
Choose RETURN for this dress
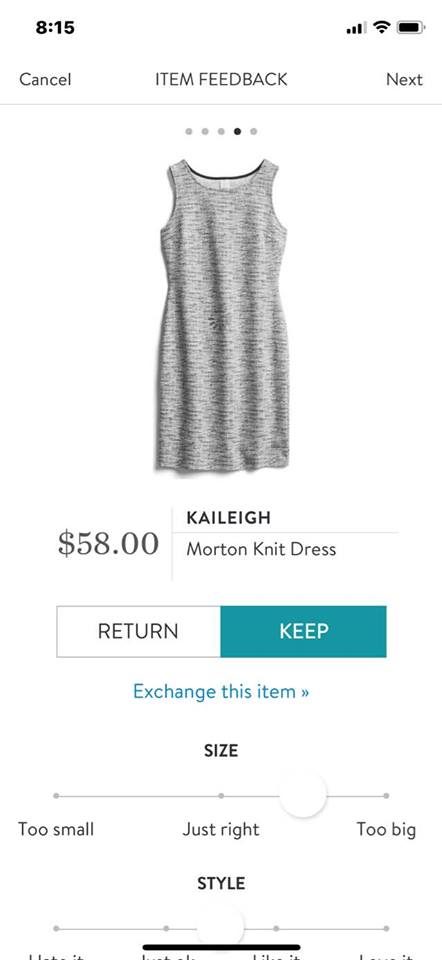point(138,631)
